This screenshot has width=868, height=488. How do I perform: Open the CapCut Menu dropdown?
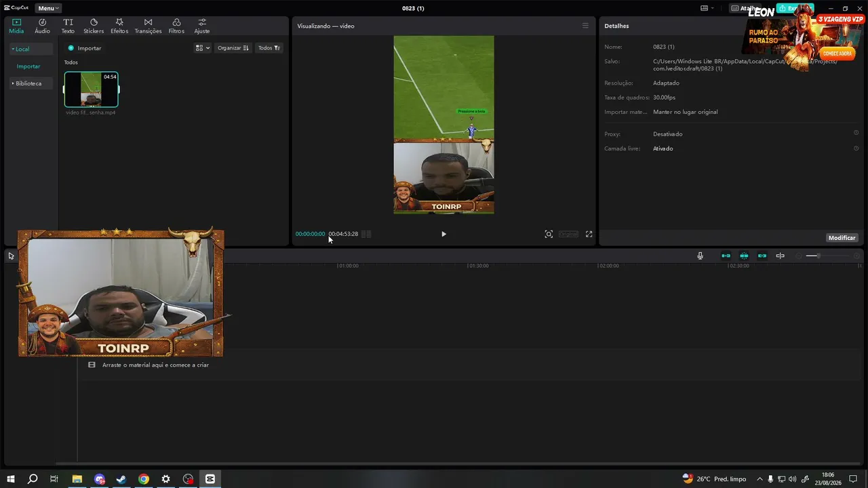(x=47, y=8)
